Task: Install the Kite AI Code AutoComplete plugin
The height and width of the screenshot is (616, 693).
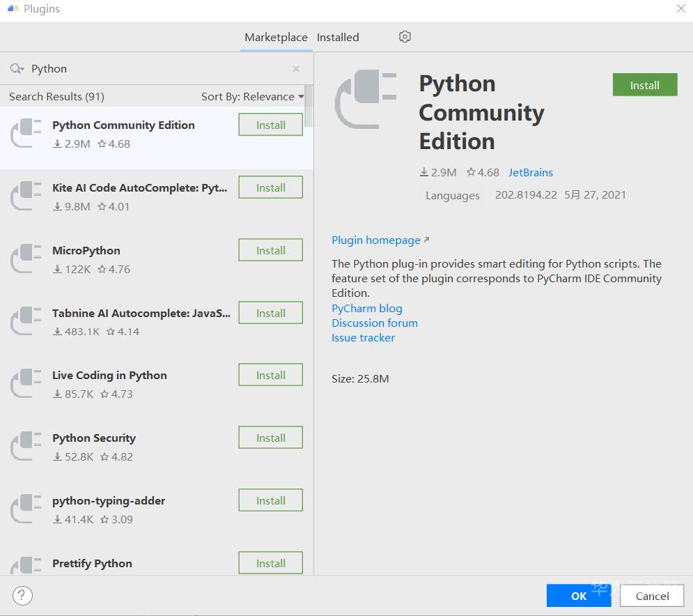Action: (x=270, y=188)
